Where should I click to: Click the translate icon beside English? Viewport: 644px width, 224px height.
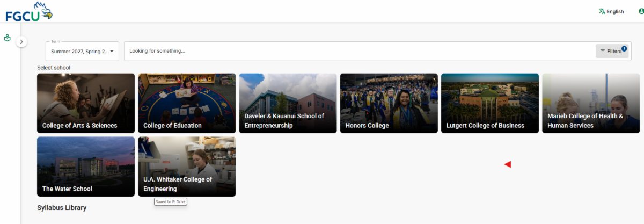tap(602, 11)
